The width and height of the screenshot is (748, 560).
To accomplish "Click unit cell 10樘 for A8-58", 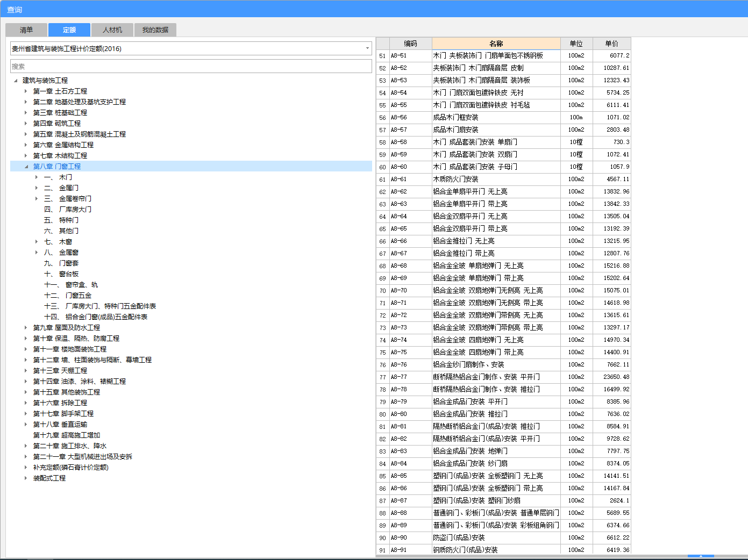I will coord(576,142).
